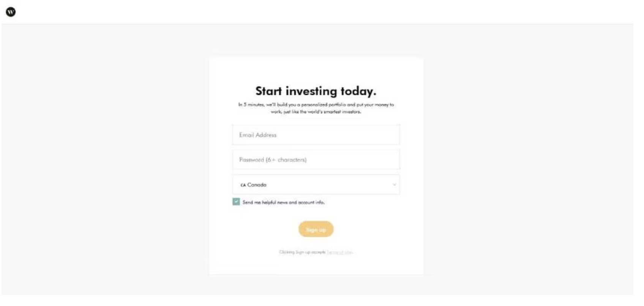This screenshot has width=644, height=306.
Task: Open the Canada country selector
Action: point(316,185)
